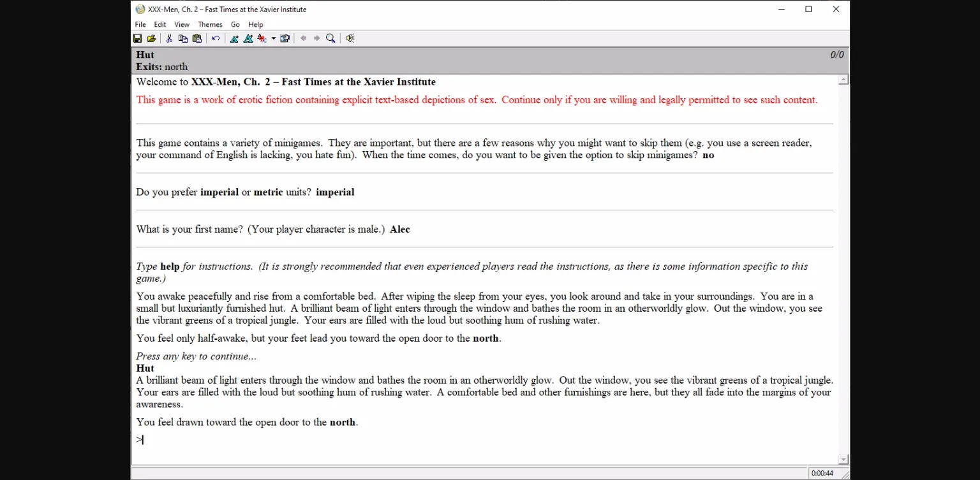Toggle the sound speaker icon
Viewport: 980px width, 480px height.
click(x=350, y=38)
